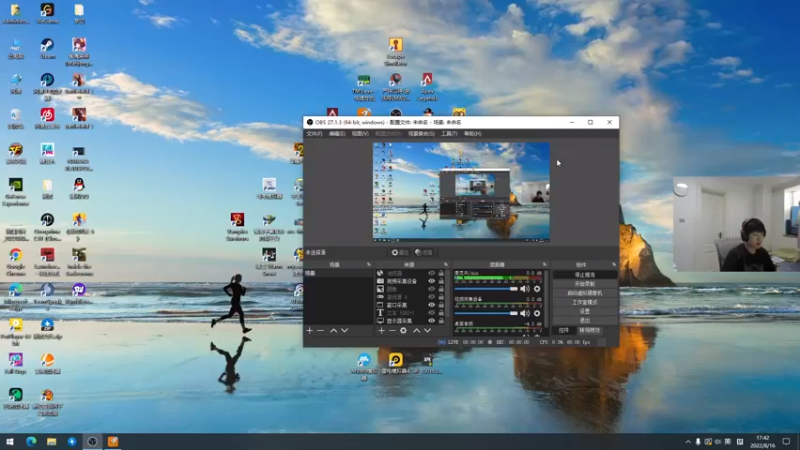The height and width of the screenshot is (450, 800).
Task: Select the scene entry in Scenes list
Action: pos(338,273)
